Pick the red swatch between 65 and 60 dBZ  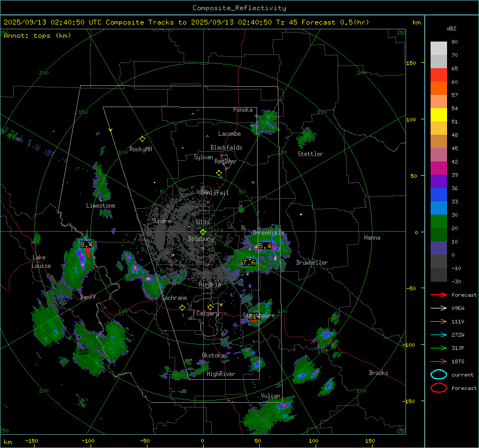(439, 75)
